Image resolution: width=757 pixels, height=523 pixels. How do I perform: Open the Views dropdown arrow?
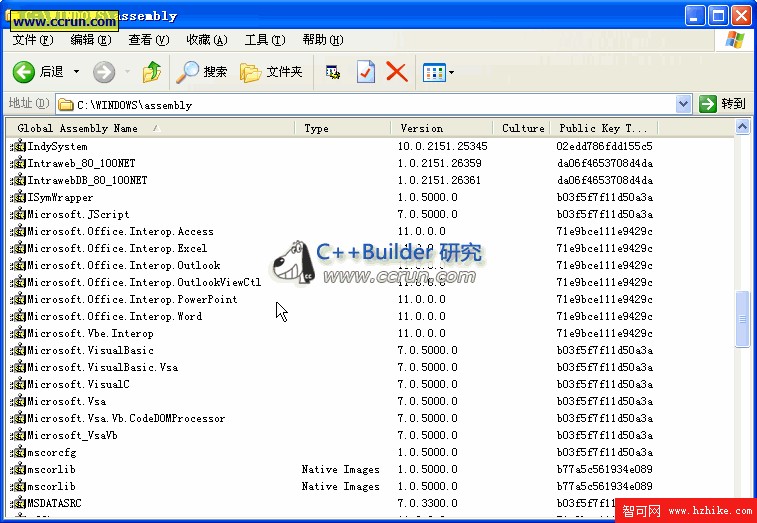pos(451,73)
